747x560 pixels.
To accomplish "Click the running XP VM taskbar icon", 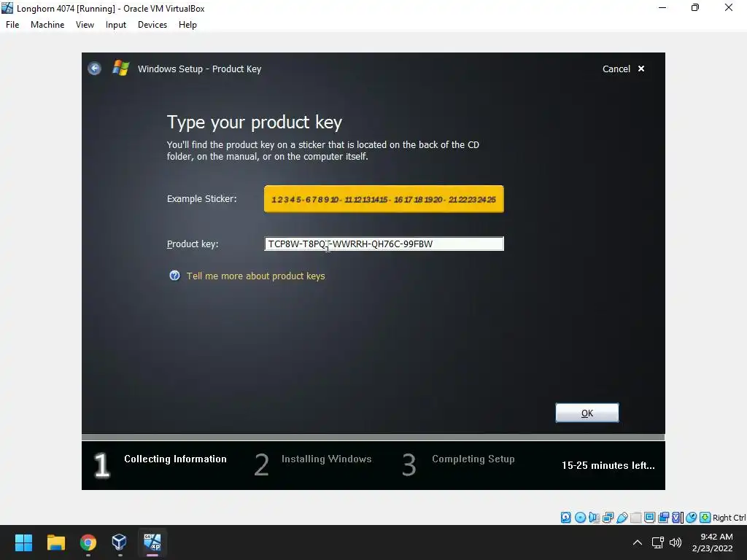I will click(x=152, y=542).
